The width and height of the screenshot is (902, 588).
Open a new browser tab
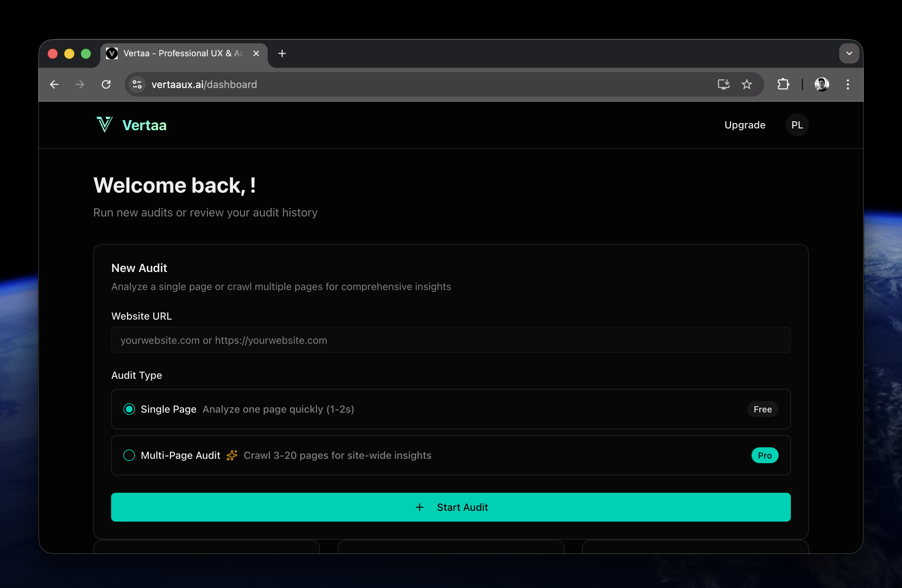click(x=282, y=53)
